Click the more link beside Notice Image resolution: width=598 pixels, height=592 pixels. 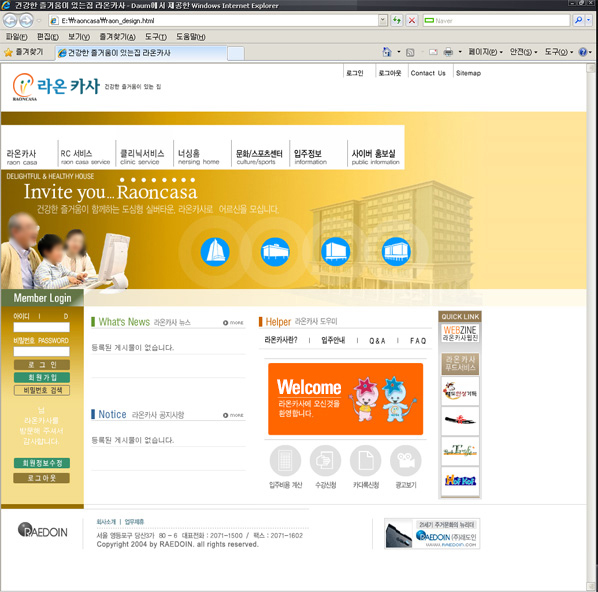pyautogui.click(x=233, y=415)
